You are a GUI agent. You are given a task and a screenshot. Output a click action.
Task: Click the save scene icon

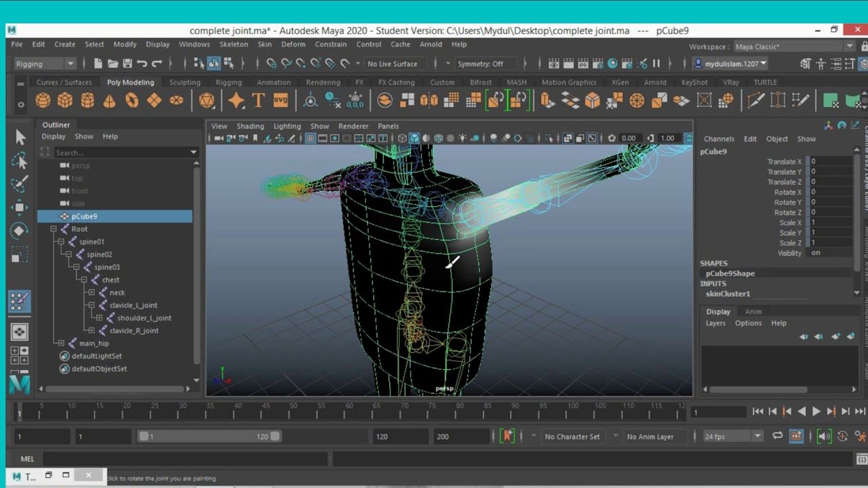click(127, 64)
